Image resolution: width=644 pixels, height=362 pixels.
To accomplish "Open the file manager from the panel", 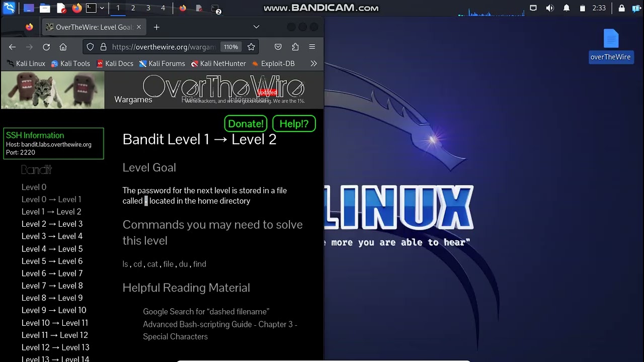I will coord(45,8).
